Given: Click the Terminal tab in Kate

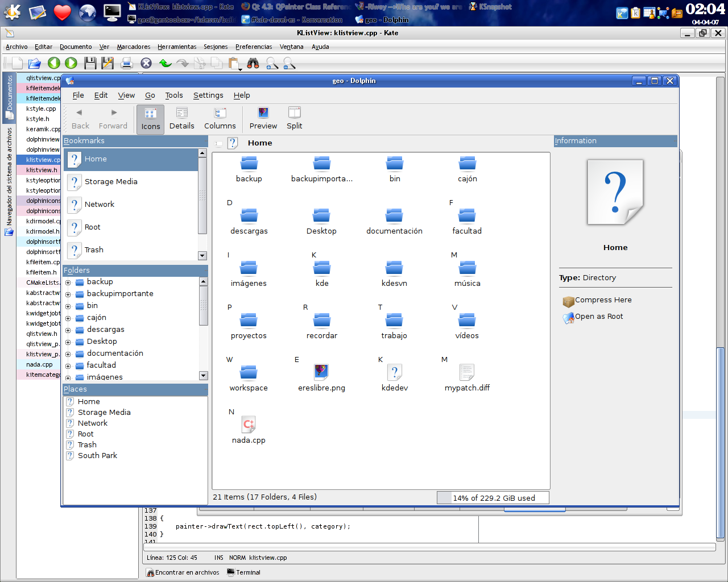Looking at the screenshot, I should (x=243, y=572).
